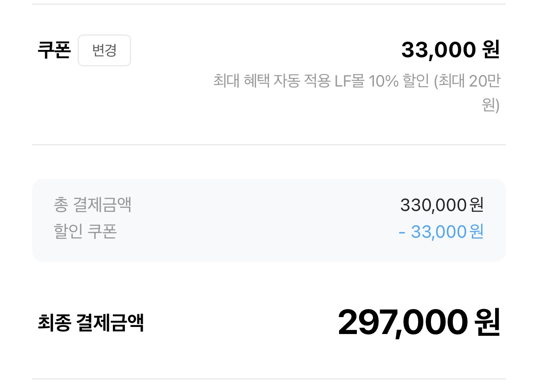Select the 330,000원 total amount

(x=442, y=205)
